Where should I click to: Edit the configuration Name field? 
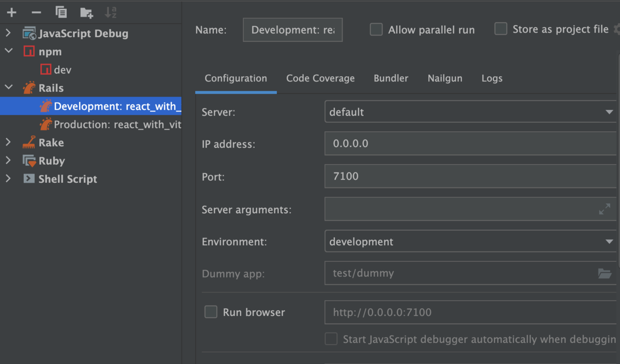292,29
